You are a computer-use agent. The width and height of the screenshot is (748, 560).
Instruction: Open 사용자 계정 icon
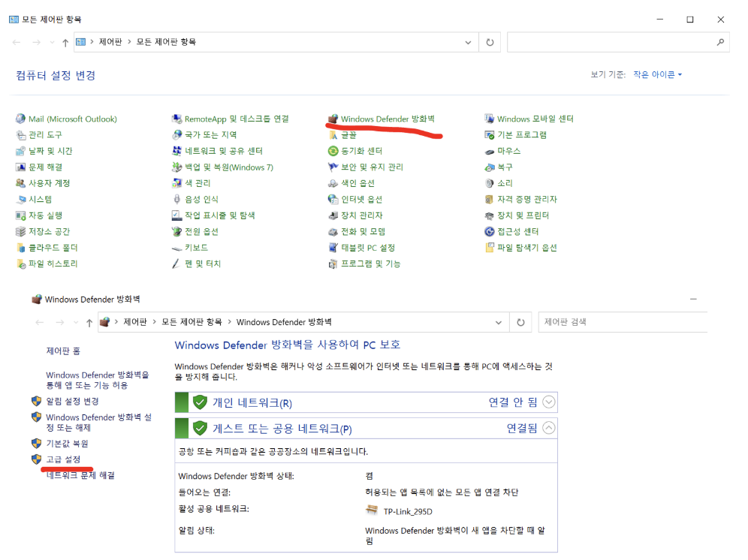pos(43,183)
